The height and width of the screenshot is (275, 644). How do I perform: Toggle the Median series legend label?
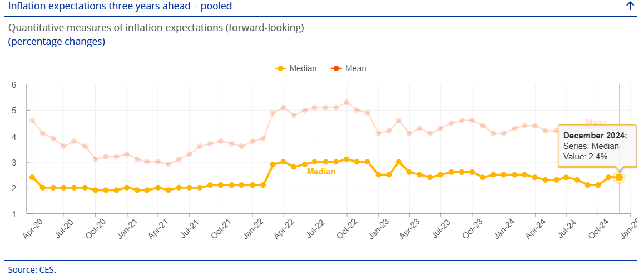(x=303, y=69)
